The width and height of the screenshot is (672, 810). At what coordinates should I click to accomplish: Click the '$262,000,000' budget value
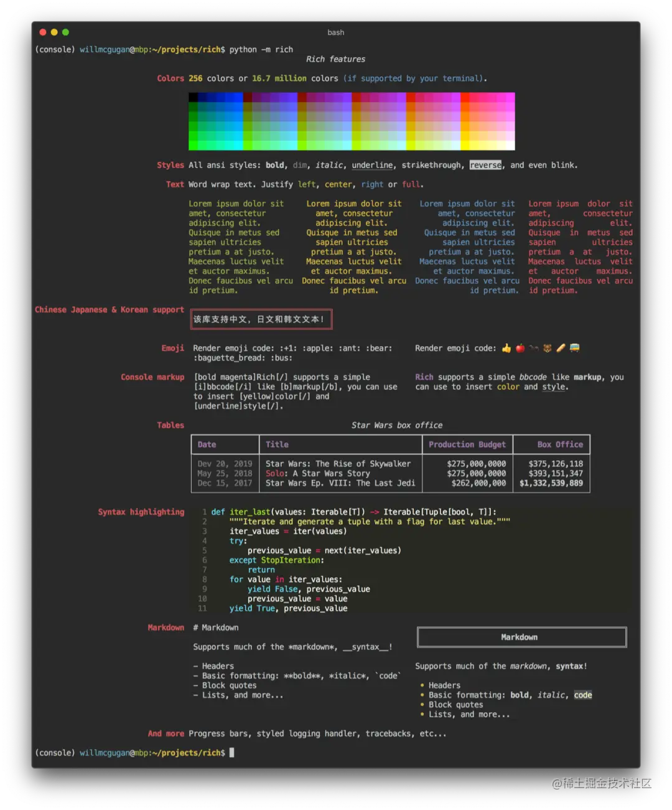478,483
